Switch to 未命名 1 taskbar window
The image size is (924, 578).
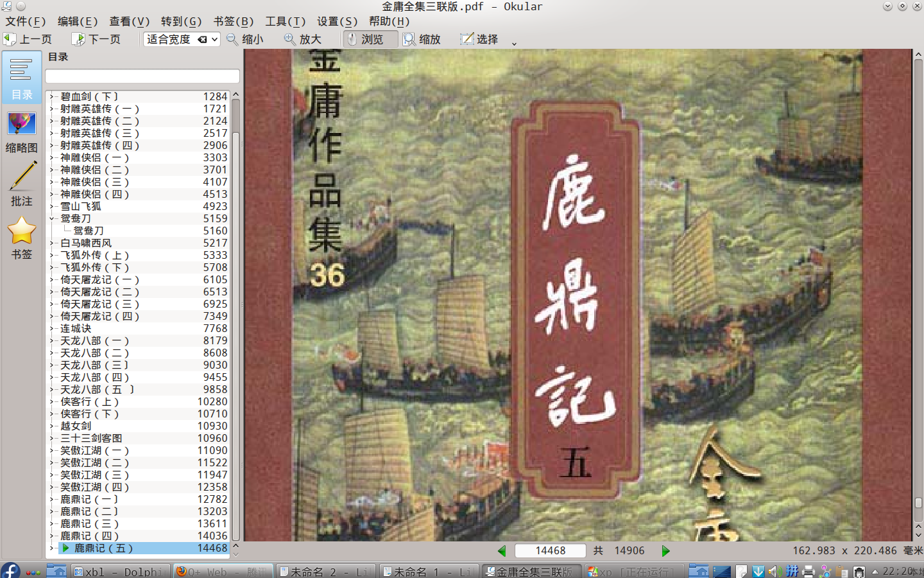point(429,571)
